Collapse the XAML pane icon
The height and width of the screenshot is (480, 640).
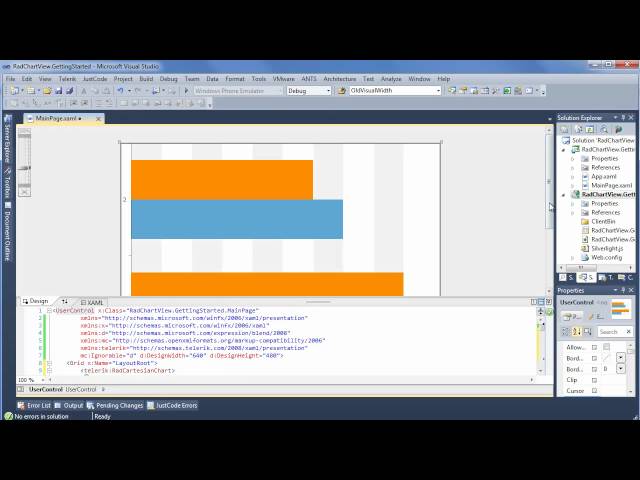click(x=549, y=302)
